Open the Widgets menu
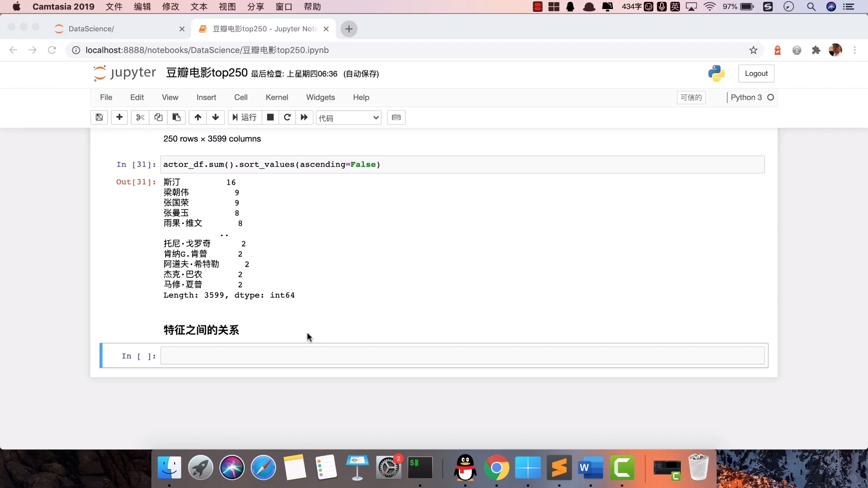 pos(320,97)
